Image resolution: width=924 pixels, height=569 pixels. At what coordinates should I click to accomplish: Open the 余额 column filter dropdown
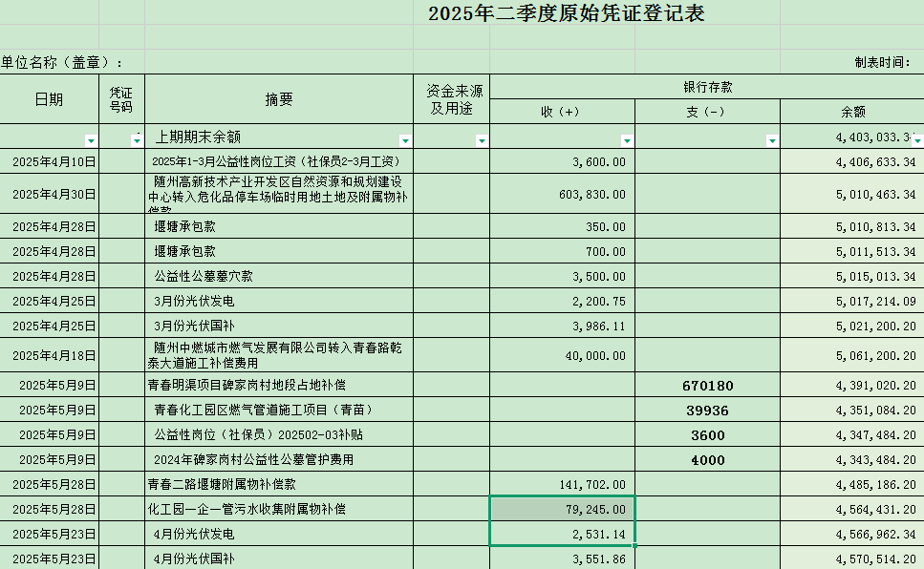917,140
